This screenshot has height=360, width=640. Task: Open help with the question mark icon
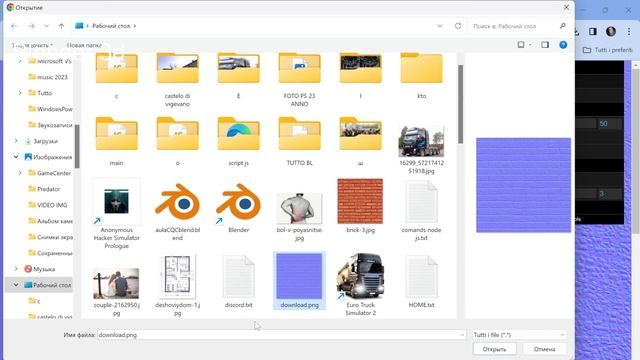pos(563,45)
